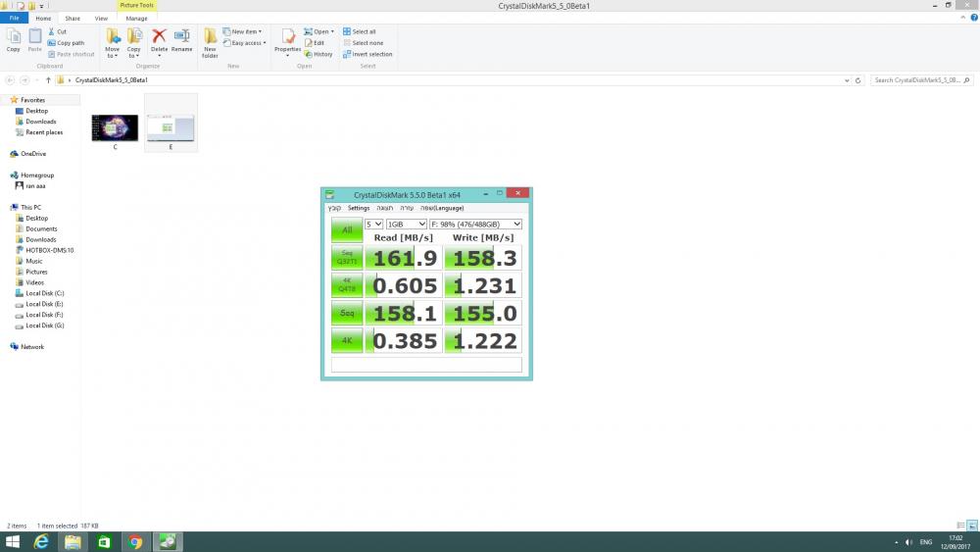Open the test count dropdown showing 5

[373, 224]
